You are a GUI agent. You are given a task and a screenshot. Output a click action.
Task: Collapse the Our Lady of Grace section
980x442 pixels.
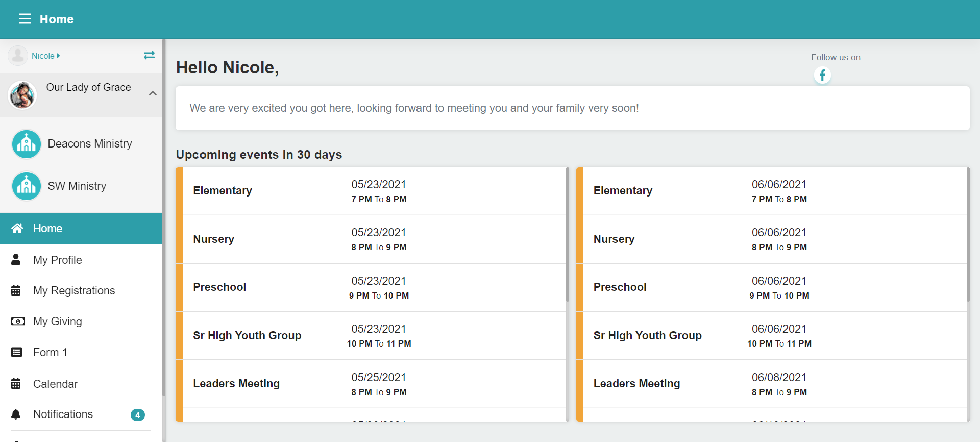(153, 93)
